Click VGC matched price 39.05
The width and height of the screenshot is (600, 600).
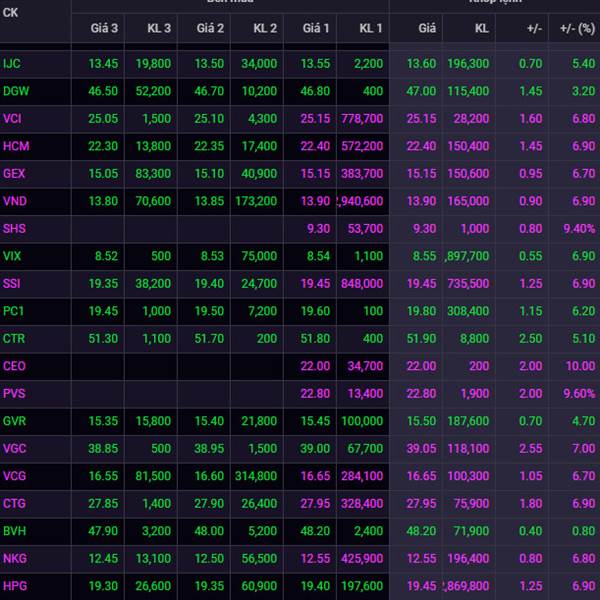click(x=421, y=448)
